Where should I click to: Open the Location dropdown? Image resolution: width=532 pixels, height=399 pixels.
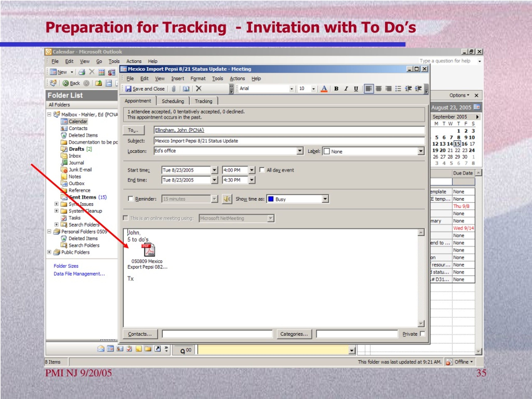300,151
